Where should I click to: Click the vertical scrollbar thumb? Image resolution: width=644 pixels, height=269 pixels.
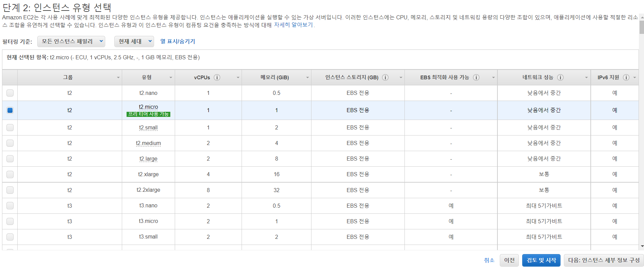[x=642, y=27]
